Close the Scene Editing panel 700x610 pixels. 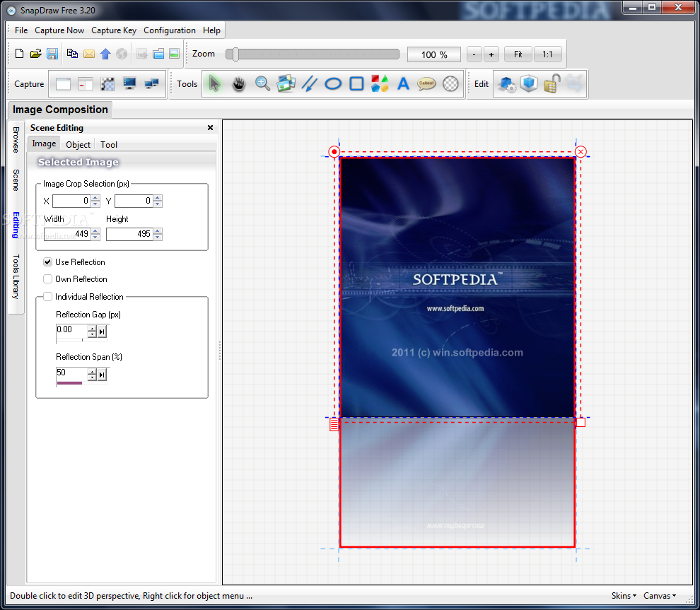210,128
